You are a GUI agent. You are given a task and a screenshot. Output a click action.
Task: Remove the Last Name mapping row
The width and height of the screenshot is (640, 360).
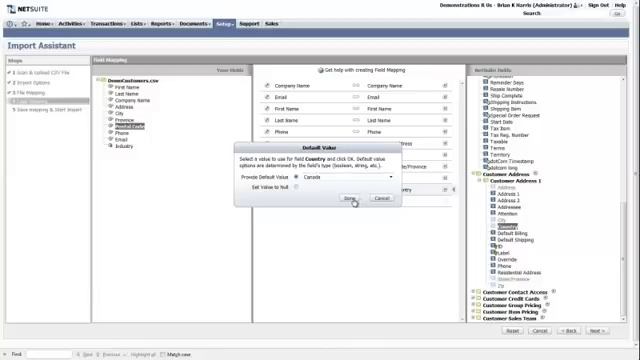pos(445,120)
